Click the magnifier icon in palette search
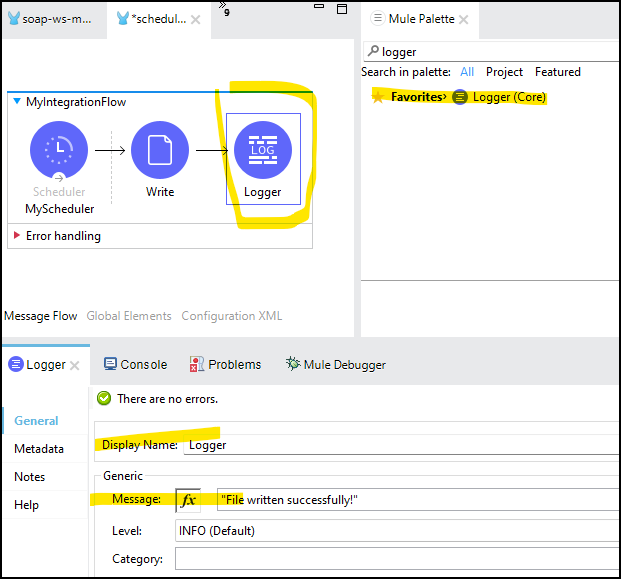 (373, 52)
